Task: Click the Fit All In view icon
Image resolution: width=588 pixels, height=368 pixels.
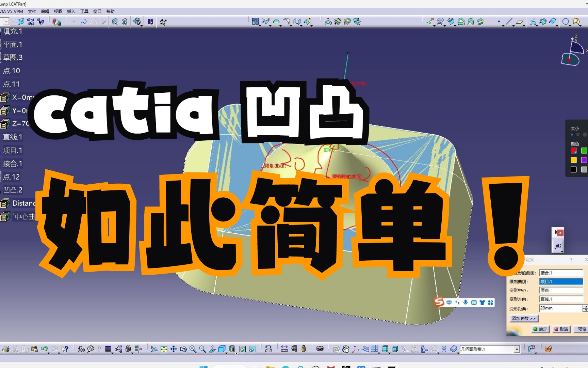Action: (x=164, y=349)
